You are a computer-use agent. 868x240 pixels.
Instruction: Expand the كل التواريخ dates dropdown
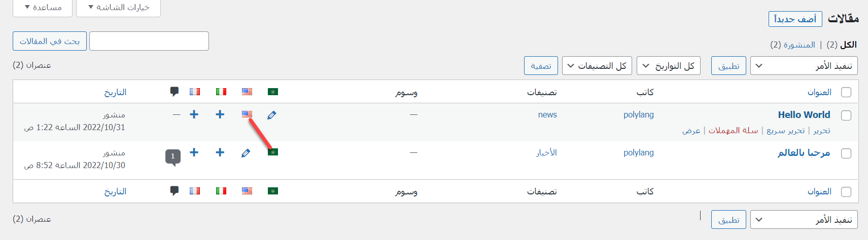tap(668, 66)
